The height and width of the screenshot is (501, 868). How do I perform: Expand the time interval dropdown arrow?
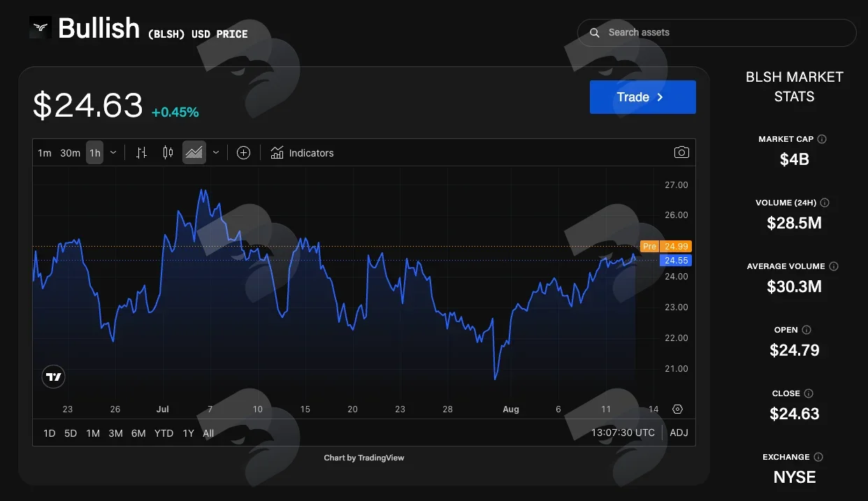pos(113,152)
